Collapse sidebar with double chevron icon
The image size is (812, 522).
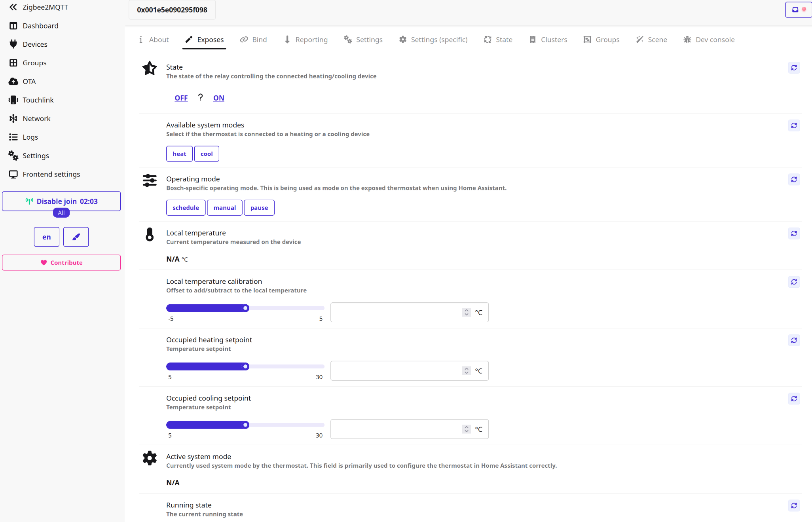(13, 7)
